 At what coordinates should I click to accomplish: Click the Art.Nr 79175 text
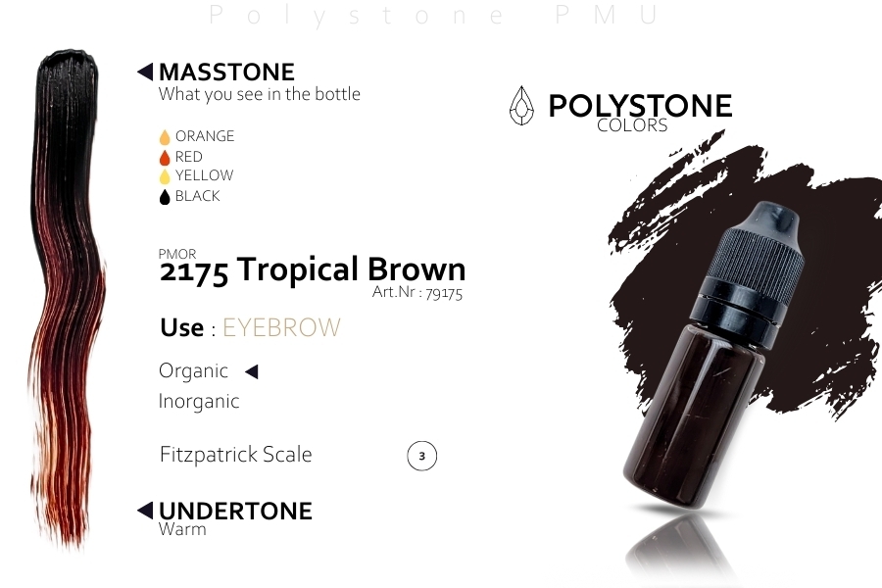tap(417, 293)
